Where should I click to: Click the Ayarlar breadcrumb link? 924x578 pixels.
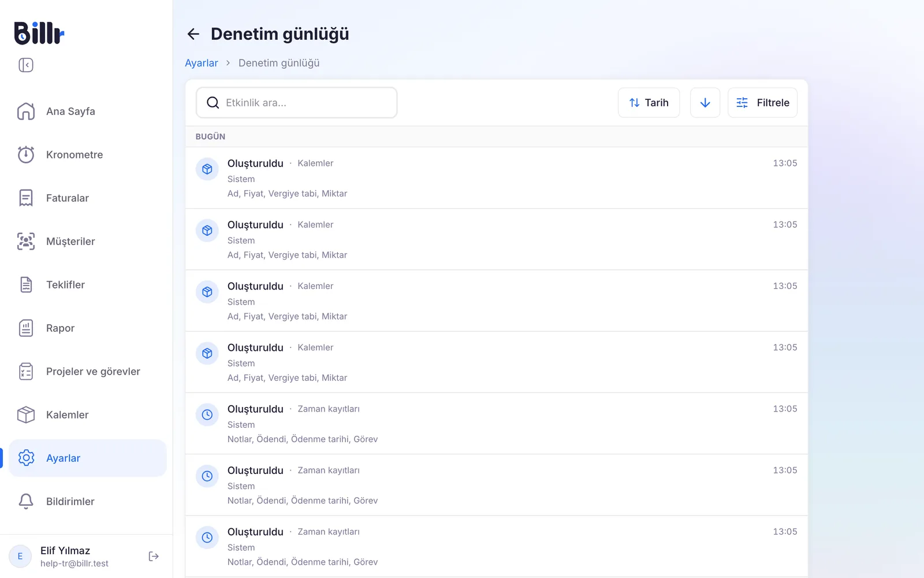(202, 63)
